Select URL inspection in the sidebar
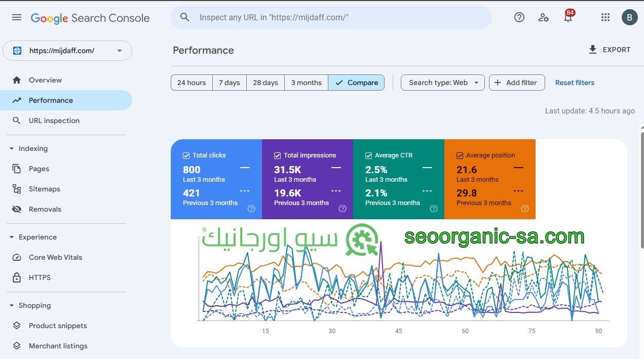Image resolution: width=644 pixels, height=359 pixels. 54,121
